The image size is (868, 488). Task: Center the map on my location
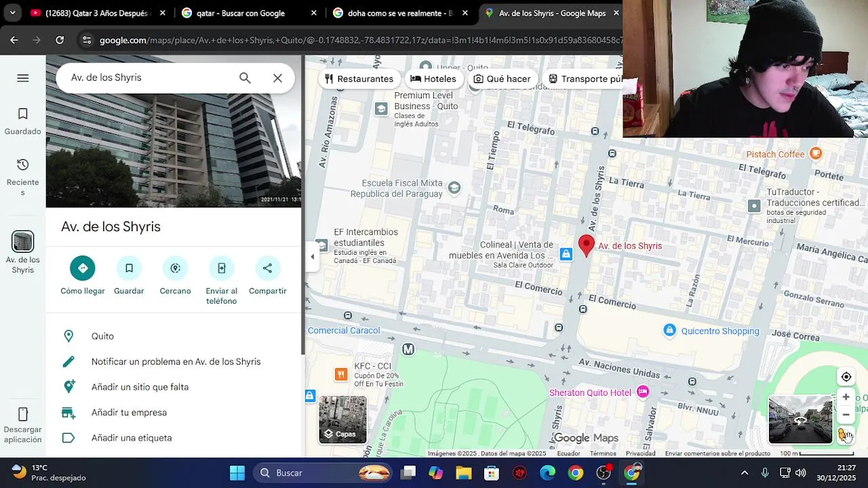click(x=846, y=377)
